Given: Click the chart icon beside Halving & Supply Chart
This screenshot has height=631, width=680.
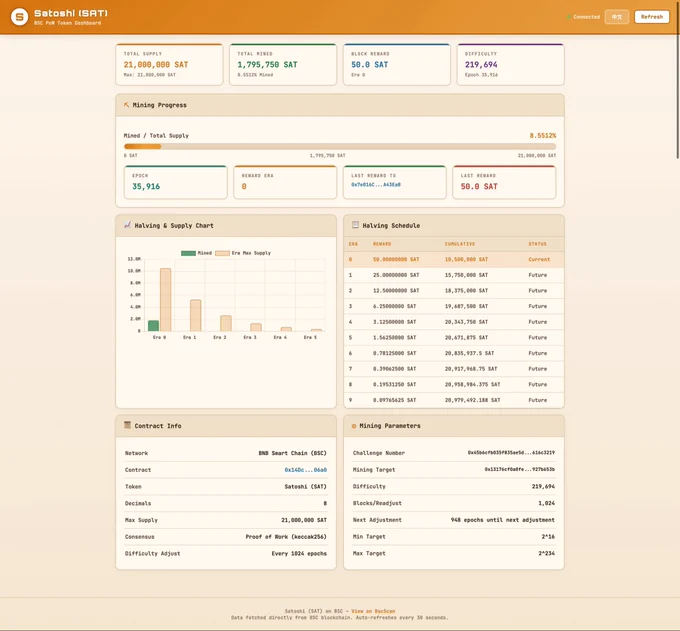Looking at the screenshot, I should point(127,225).
